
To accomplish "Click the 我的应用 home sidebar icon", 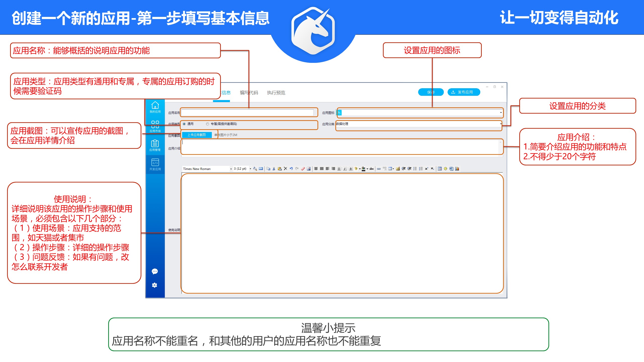I will pos(155,107).
